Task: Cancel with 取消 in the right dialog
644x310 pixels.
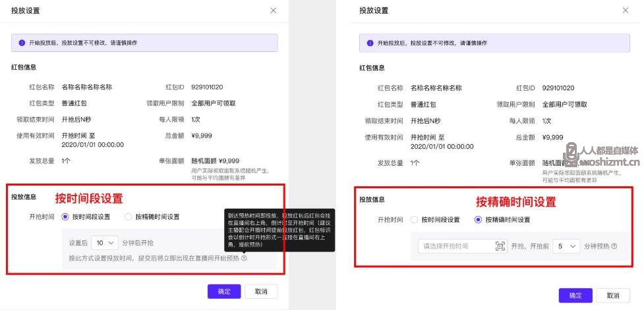Action: [613, 296]
